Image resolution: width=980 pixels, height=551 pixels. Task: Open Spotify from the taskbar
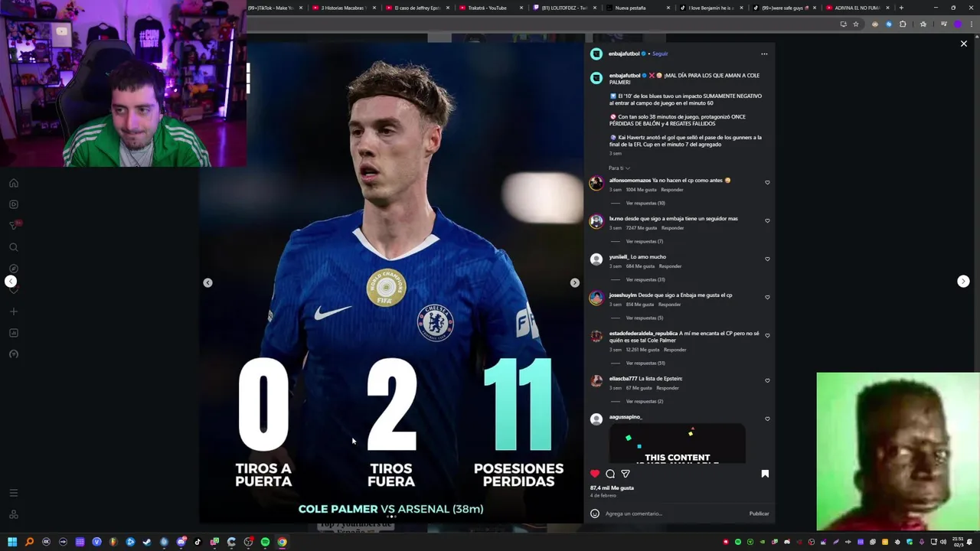pyautogui.click(x=265, y=542)
